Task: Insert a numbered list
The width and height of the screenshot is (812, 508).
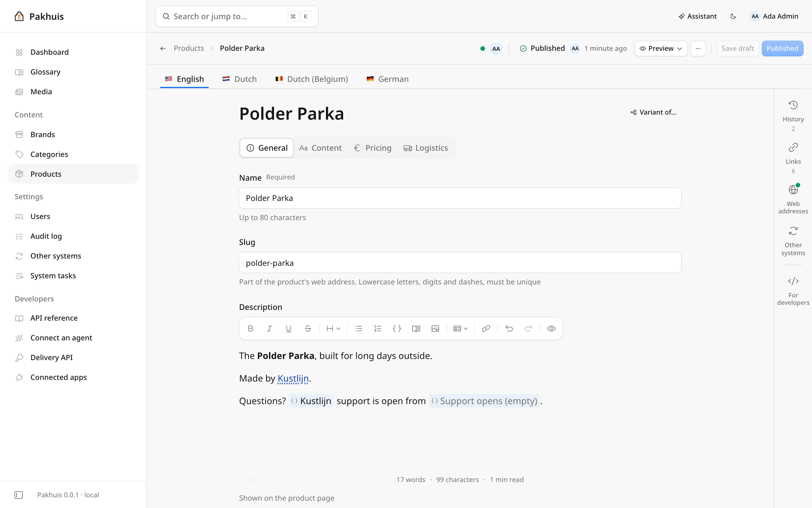Action: tap(378, 329)
